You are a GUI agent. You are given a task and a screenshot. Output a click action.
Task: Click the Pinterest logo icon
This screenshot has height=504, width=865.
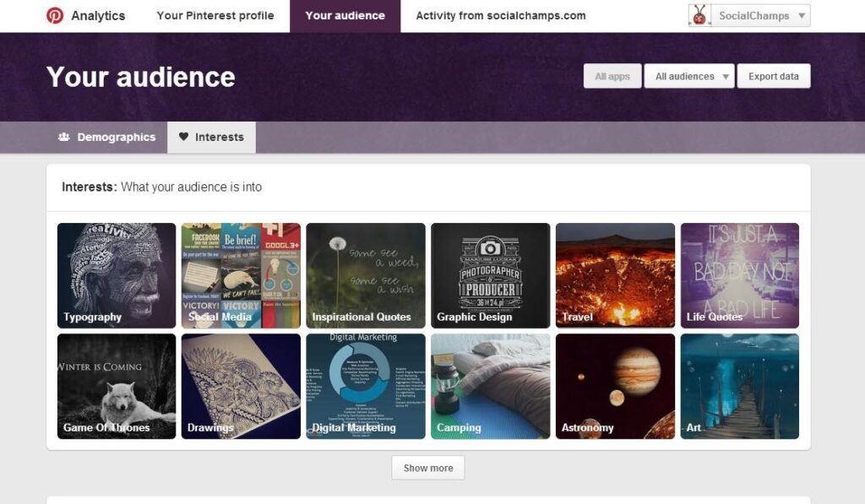point(55,15)
